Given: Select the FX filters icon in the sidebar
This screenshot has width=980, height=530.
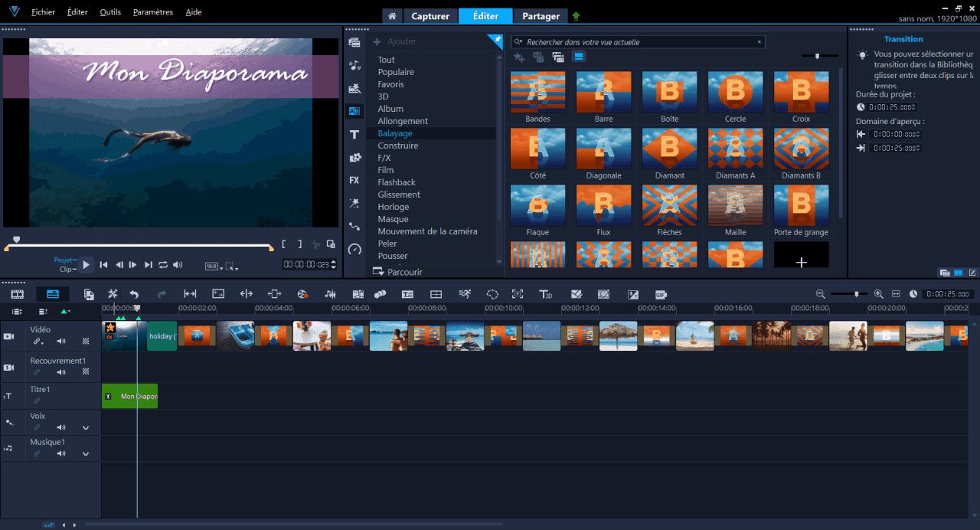Looking at the screenshot, I should (354, 179).
